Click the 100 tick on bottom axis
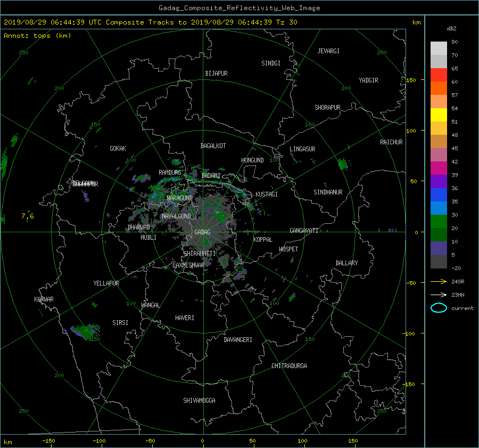The width and height of the screenshot is (479, 448). 302,441
